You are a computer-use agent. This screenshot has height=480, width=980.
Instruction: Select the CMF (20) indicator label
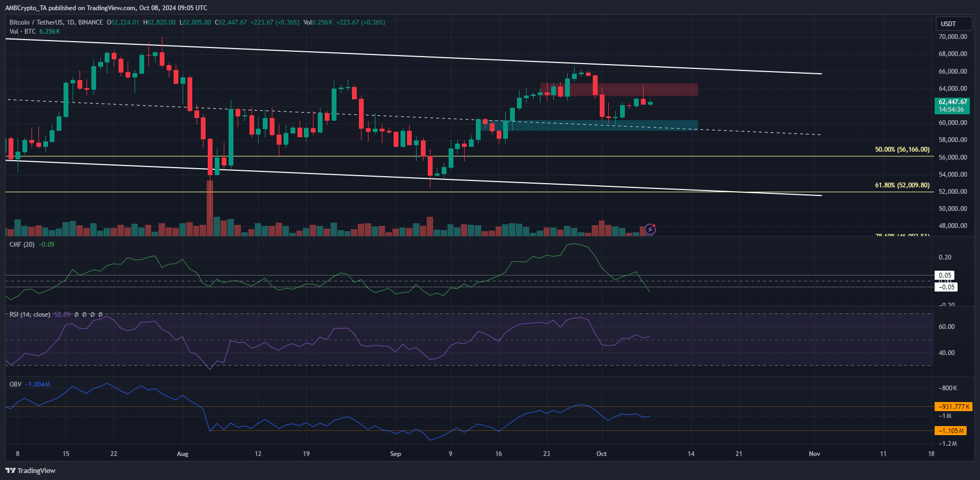(22, 245)
